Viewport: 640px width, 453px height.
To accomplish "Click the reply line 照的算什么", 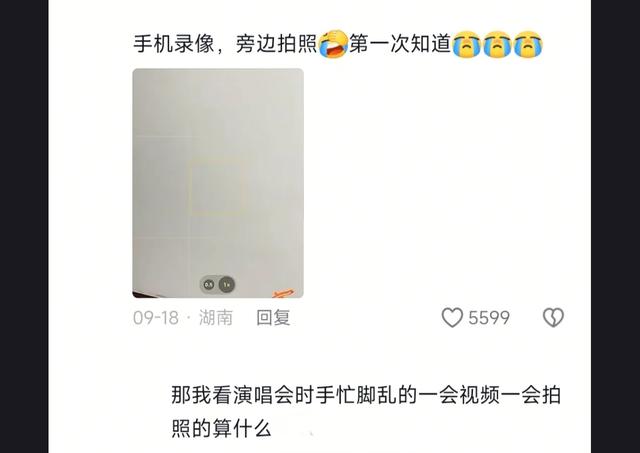I will (x=221, y=429).
